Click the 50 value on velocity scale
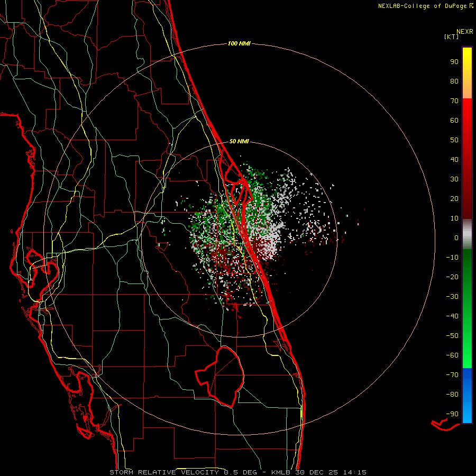 (x=454, y=140)
